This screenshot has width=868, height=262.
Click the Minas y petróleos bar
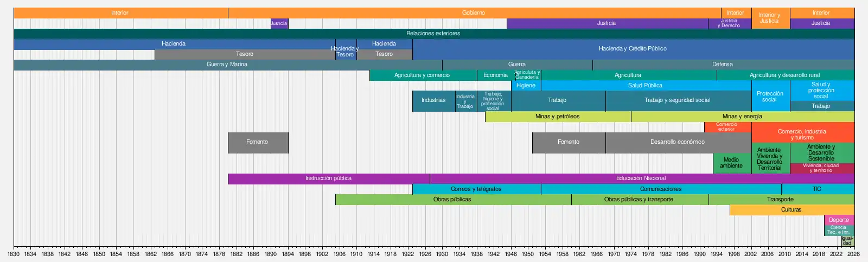557,117
